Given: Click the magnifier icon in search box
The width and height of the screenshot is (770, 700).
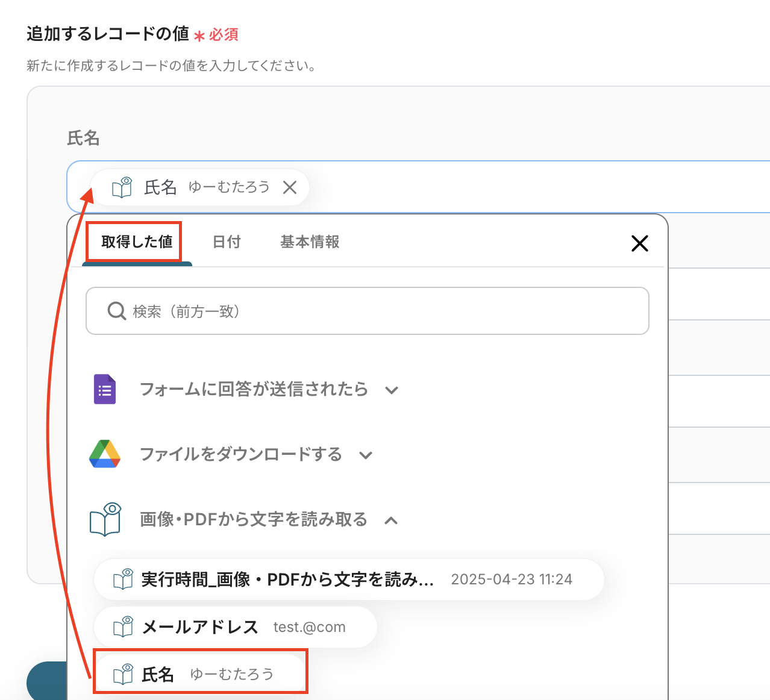Looking at the screenshot, I should (x=116, y=311).
